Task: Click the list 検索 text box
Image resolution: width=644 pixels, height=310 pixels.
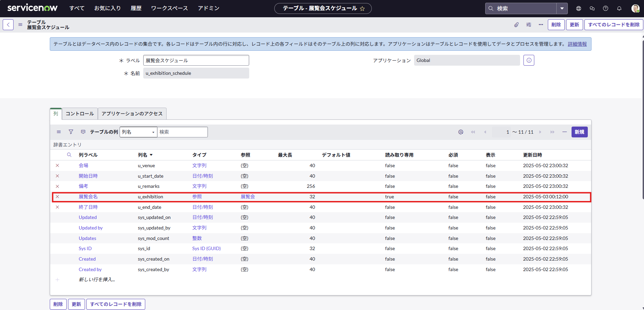Action: click(183, 132)
